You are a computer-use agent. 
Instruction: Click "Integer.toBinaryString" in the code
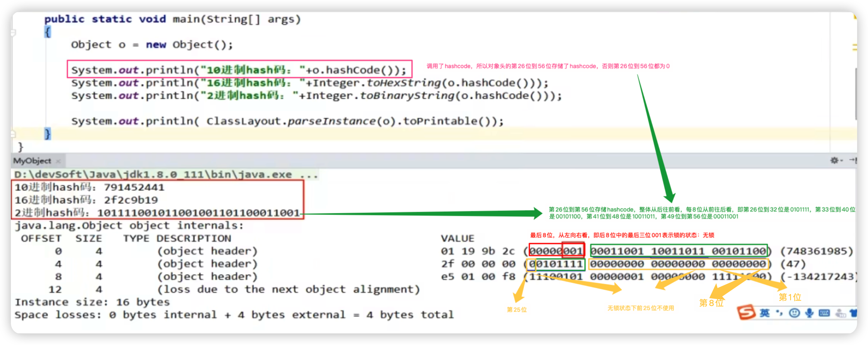click(x=380, y=96)
